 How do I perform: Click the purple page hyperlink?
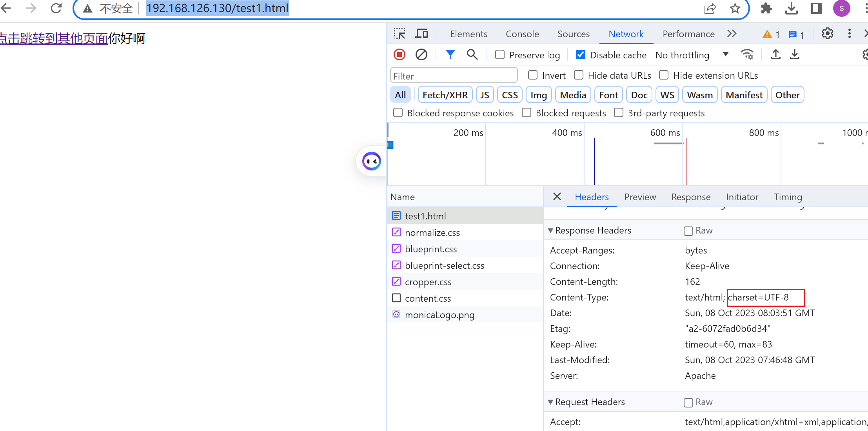(54, 38)
